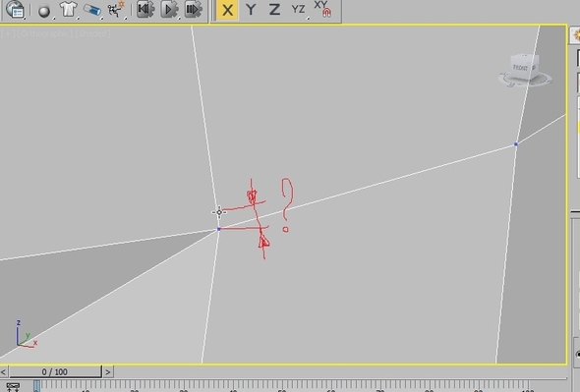This screenshot has height=392, width=580.
Task: Open the Orthographic viewport view menu
Action: (x=44, y=33)
